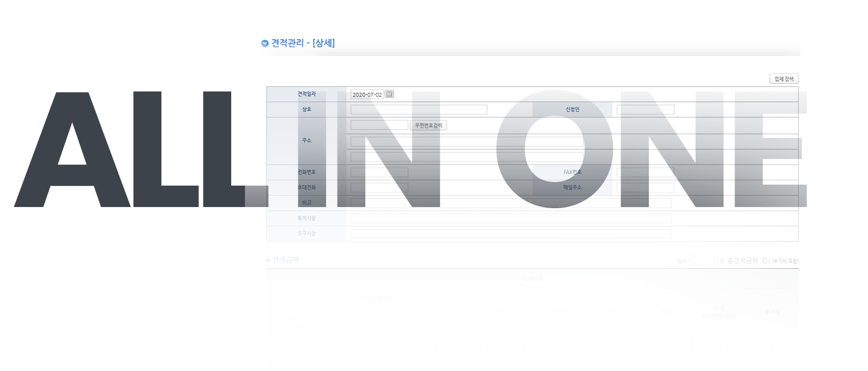This screenshot has height=371, width=868.
Task: Click the 견적금액 section heading
Action: [x=285, y=260]
